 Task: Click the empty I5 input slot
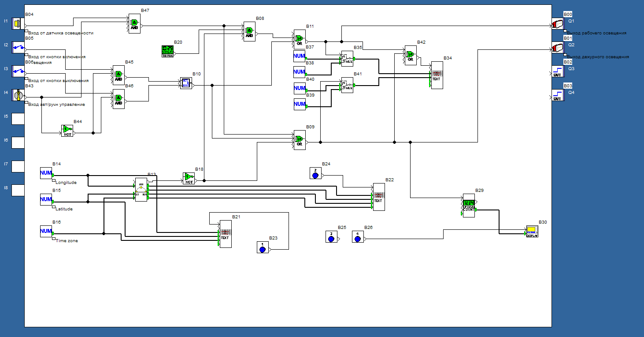18,119
